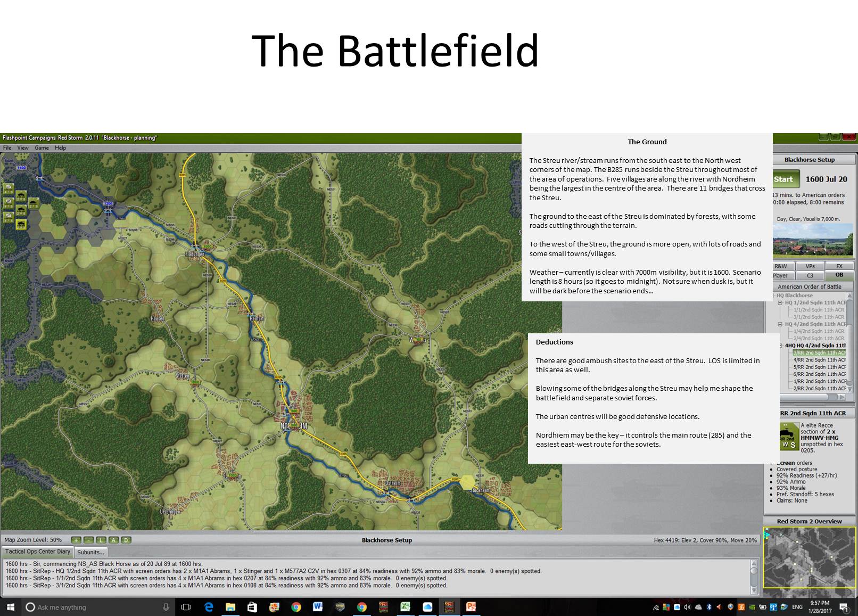Click the volume icon in the system tray

click(687, 607)
